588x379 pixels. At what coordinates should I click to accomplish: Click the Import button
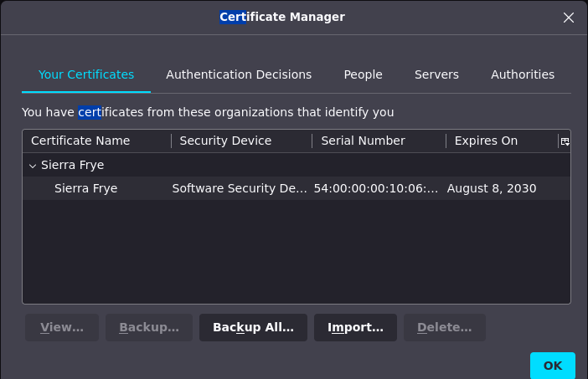355,327
